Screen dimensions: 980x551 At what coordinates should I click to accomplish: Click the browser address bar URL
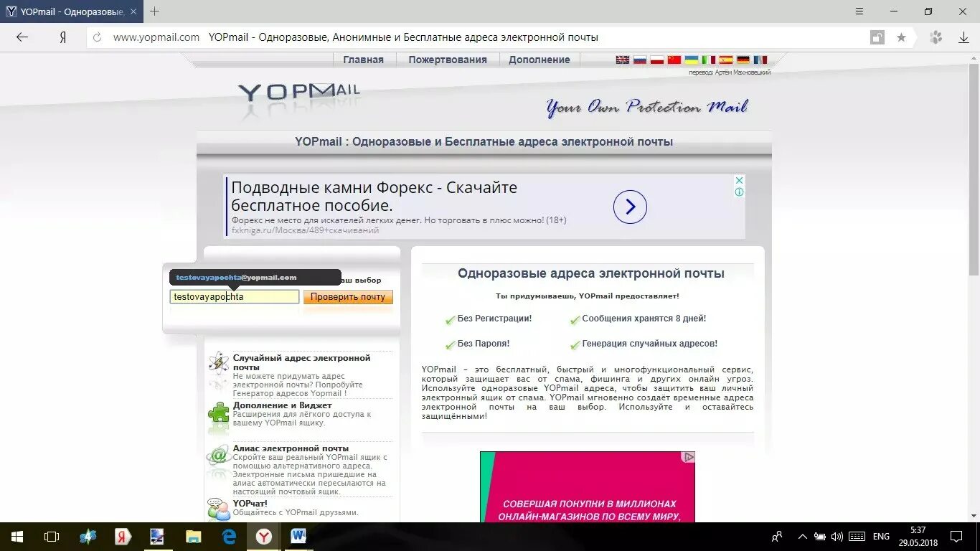156,37
